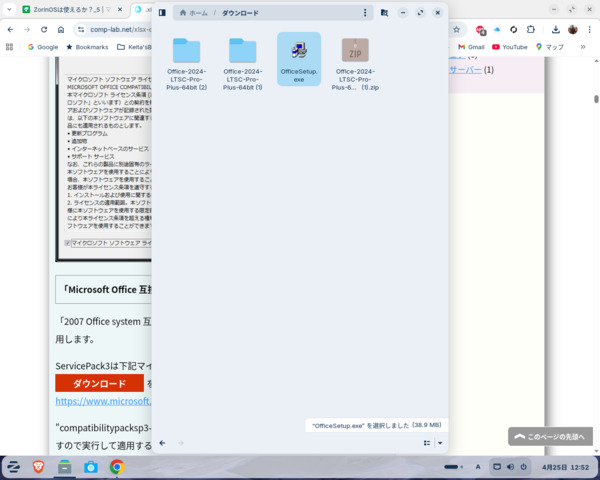The image size is (600, 480).
Task: Open マップ bookmark
Action: coord(550,47)
